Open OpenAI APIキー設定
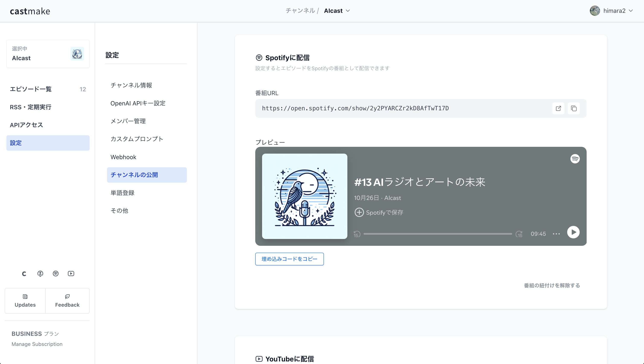Image resolution: width=644 pixels, height=364 pixels. click(147, 103)
